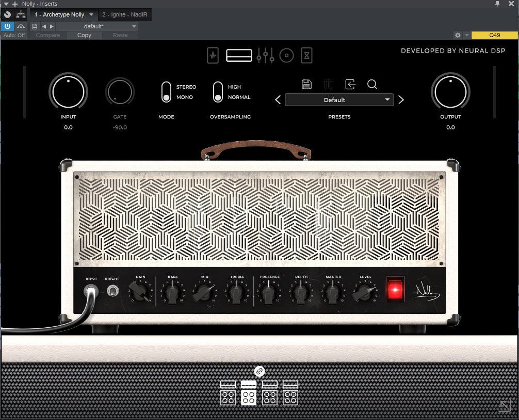Click the amp Treble knob

(237, 293)
